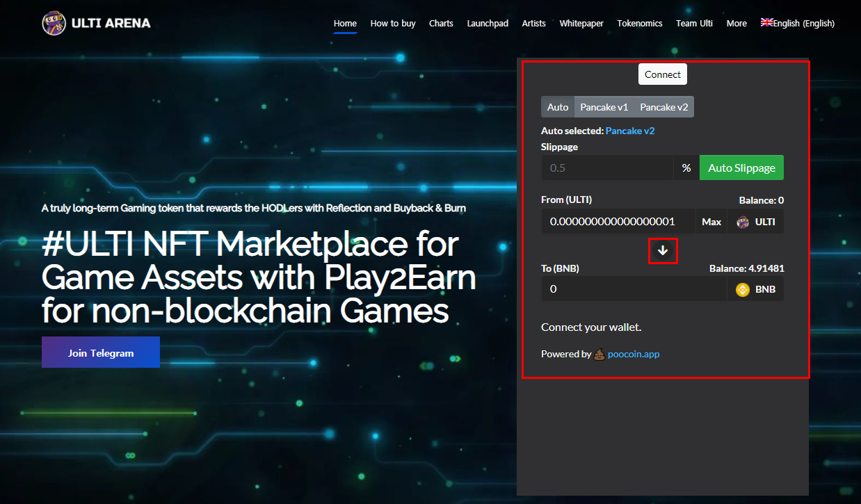Expand the More menu

(x=737, y=23)
